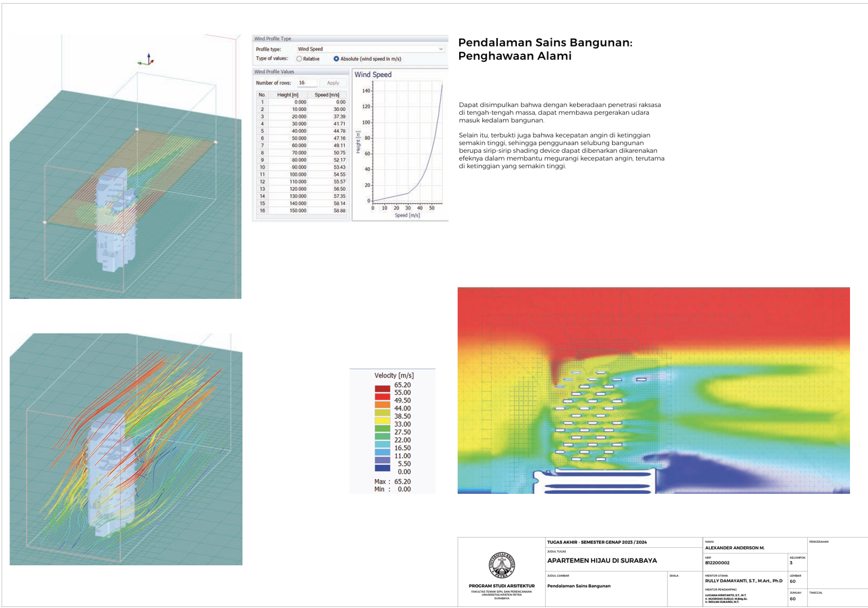This screenshot has width=868, height=608.
Task: Click the dark blue 0.00 velocity swatch
Action: coord(382,468)
